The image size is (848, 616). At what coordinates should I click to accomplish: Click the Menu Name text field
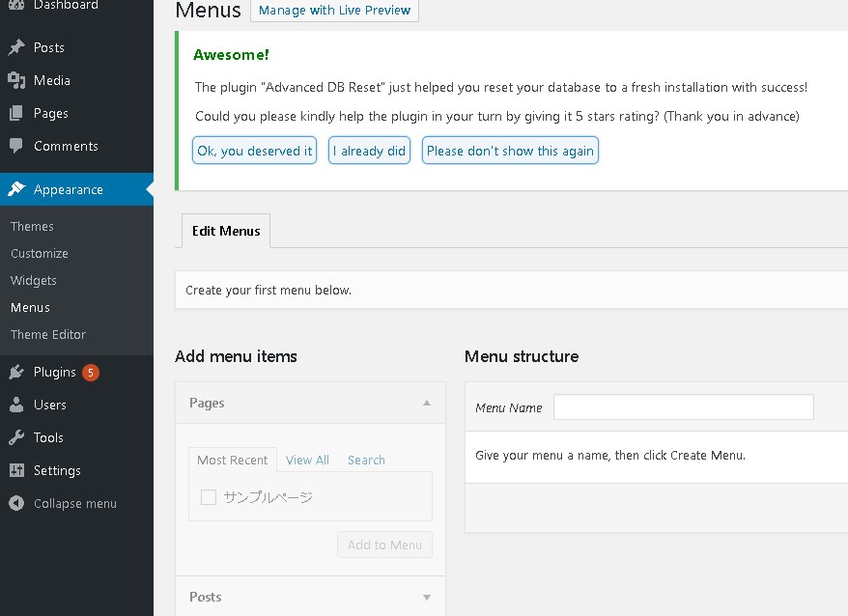pos(683,407)
